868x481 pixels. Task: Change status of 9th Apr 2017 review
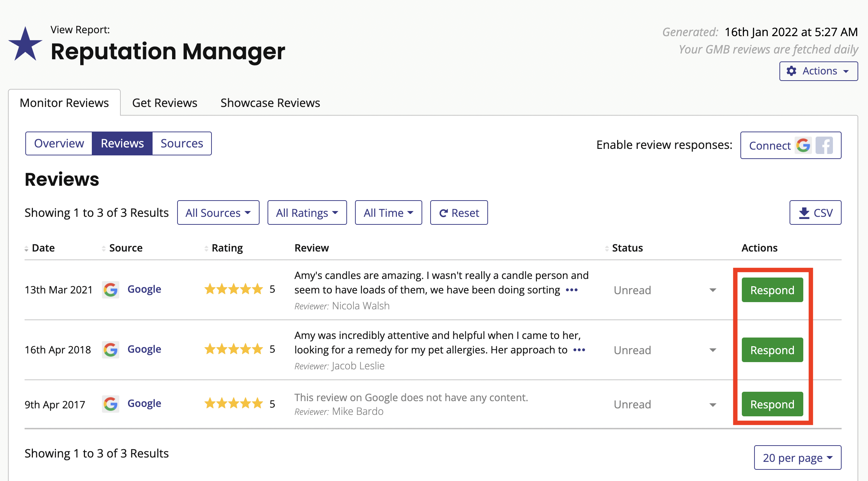[x=665, y=404]
